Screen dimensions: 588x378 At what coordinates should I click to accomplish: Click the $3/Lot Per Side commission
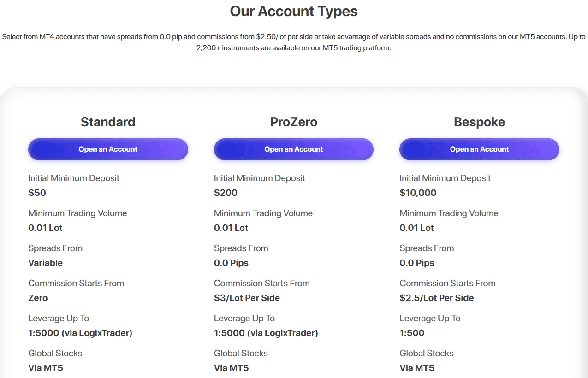pyautogui.click(x=247, y=298)
